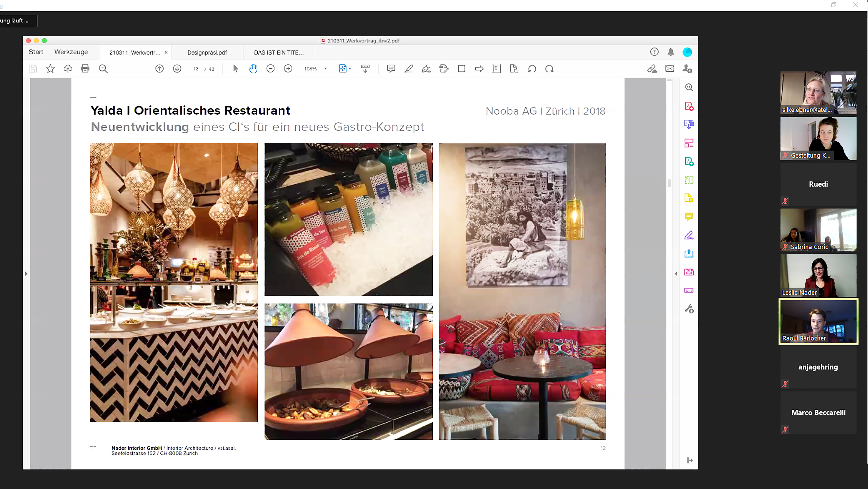Close the 210311_Werkvortr tab
Viewport: 868px width, 489px height.
point(166,53)
